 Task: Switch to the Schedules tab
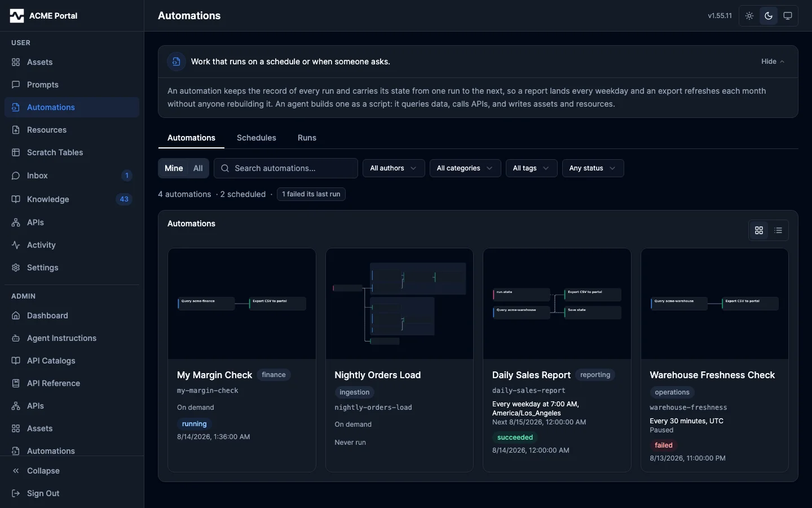257,138
